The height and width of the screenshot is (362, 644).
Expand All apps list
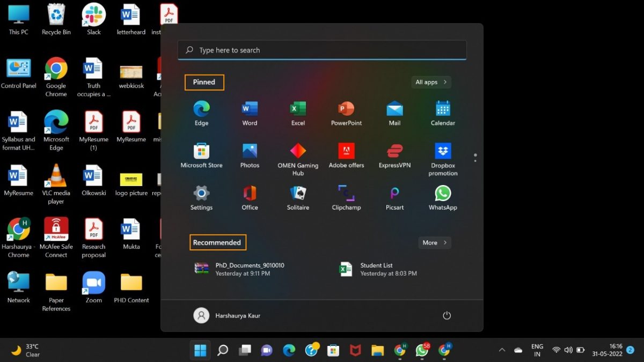tap(431, 82)
